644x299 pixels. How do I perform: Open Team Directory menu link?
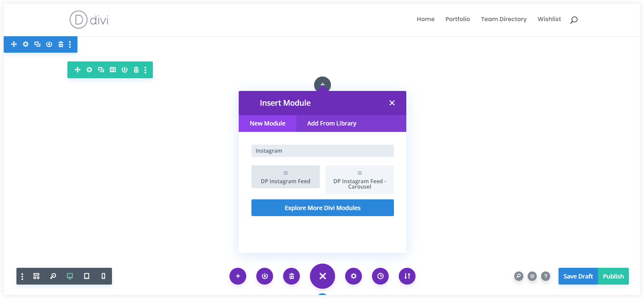504,19
